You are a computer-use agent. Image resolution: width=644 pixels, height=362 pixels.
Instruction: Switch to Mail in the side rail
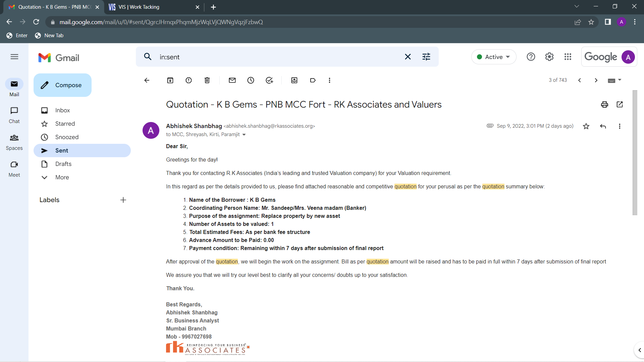14,88
